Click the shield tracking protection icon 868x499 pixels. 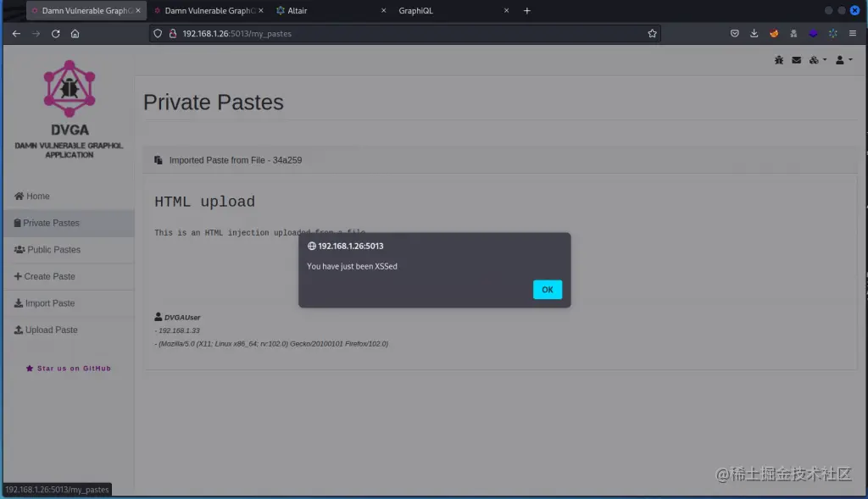point(158,34)
